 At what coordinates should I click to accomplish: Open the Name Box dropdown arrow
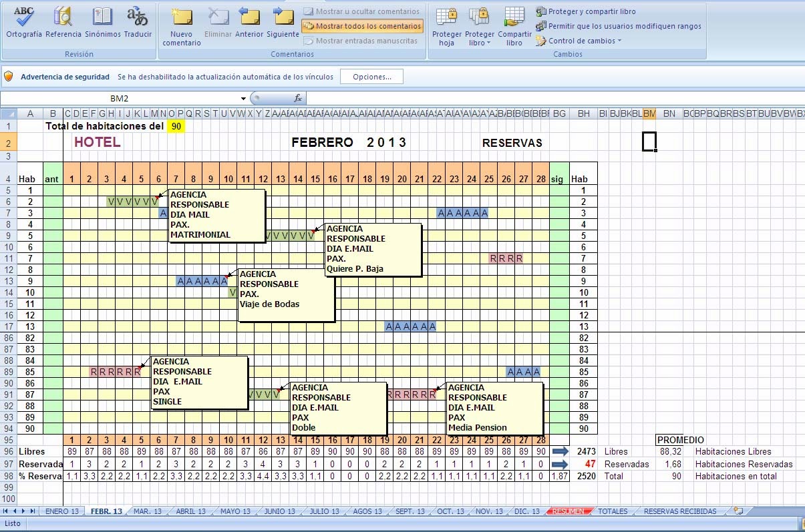tap(243, 97)
